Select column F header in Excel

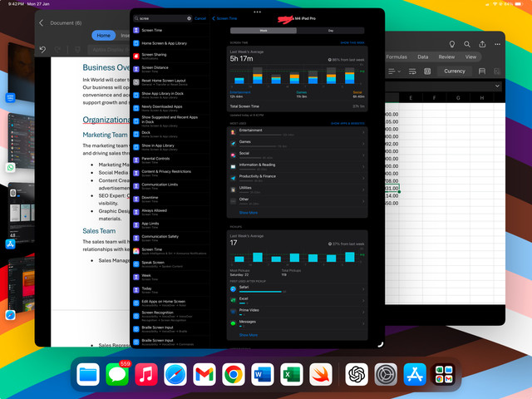(434, 98)
